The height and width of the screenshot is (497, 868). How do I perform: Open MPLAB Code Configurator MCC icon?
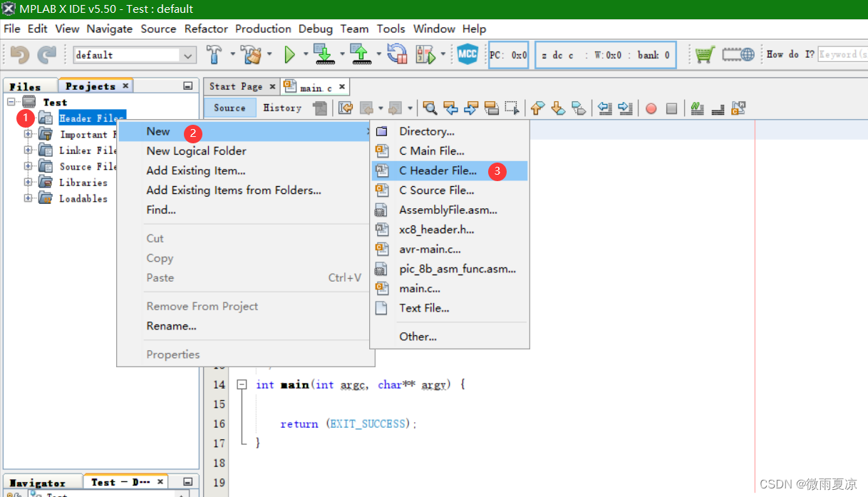coord(467,55)
